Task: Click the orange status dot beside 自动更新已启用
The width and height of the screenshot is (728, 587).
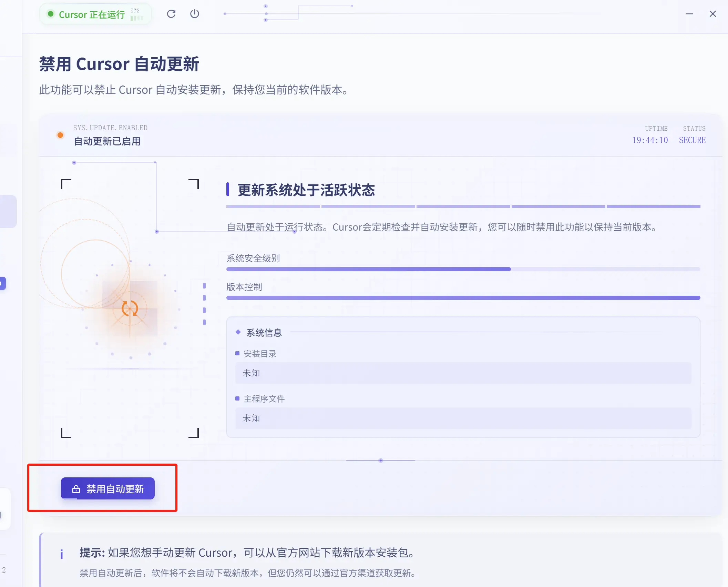Action: tap(60, 135)
